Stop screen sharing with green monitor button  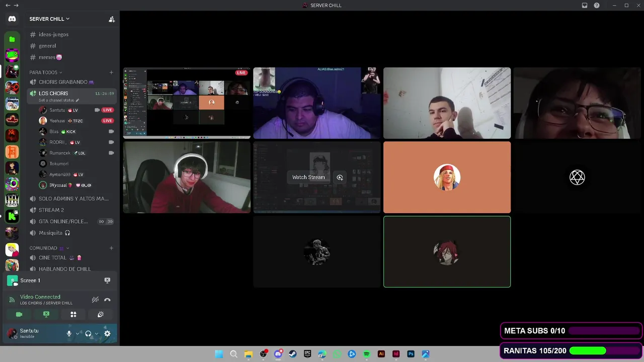coord(46,314)
